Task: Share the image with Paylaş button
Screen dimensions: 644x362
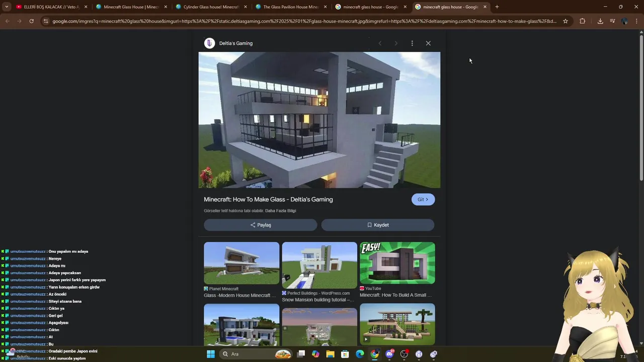Action: (261, 225)
